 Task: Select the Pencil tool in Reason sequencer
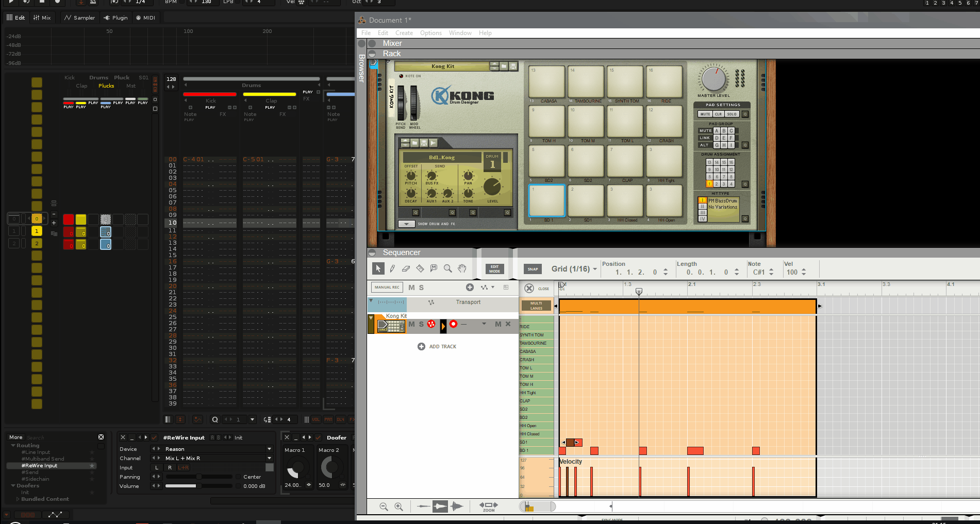click(x=392, y=268)
